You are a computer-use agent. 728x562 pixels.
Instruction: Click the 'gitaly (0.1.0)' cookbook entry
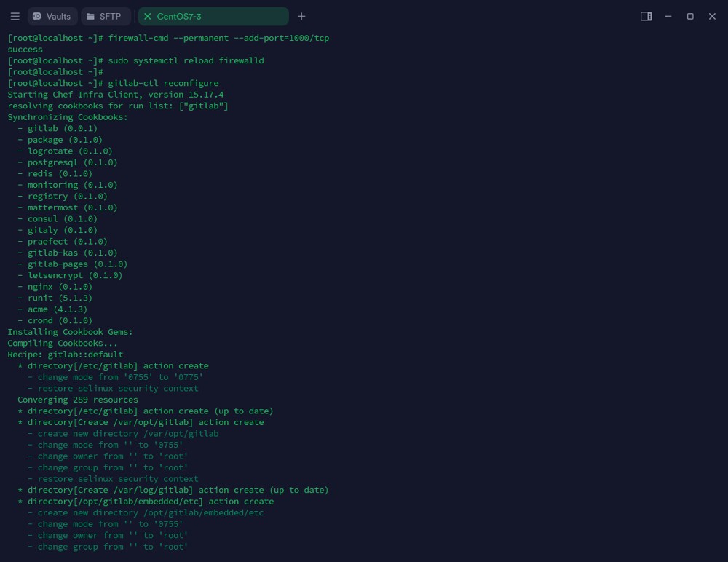point(62,230)
